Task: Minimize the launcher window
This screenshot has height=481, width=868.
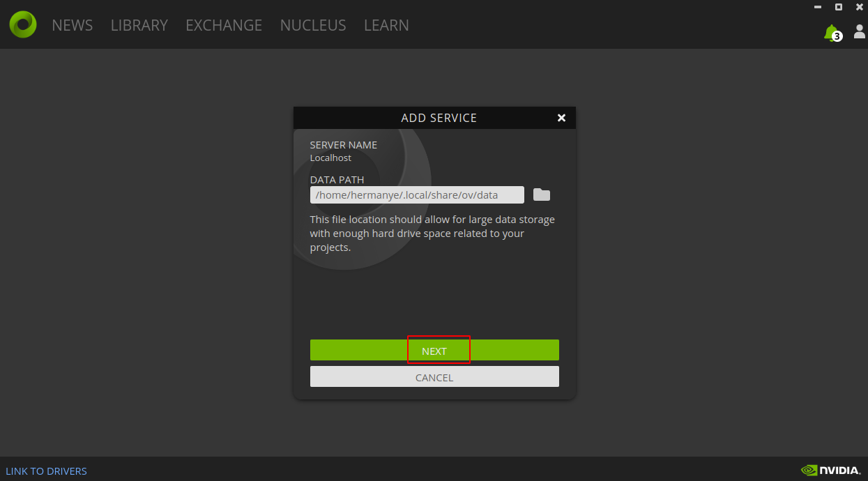Action: click(818, 7)
